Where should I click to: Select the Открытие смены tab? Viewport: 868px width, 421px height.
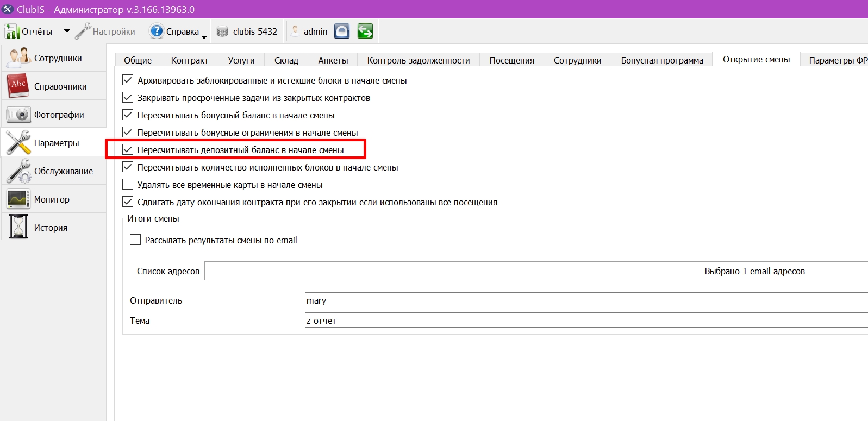click(x=756, y=59)
